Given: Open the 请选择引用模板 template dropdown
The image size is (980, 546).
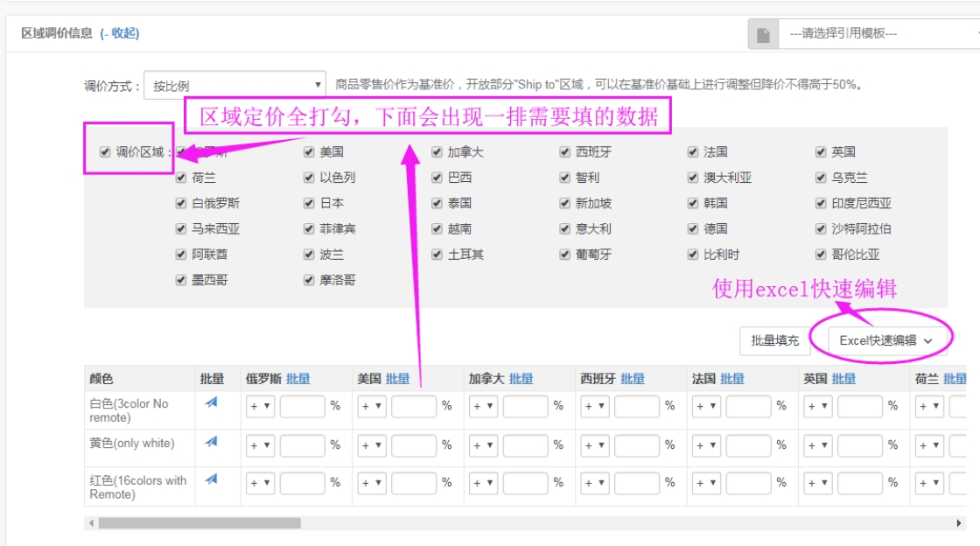Looking at the screenshot, I should point(878,34).
